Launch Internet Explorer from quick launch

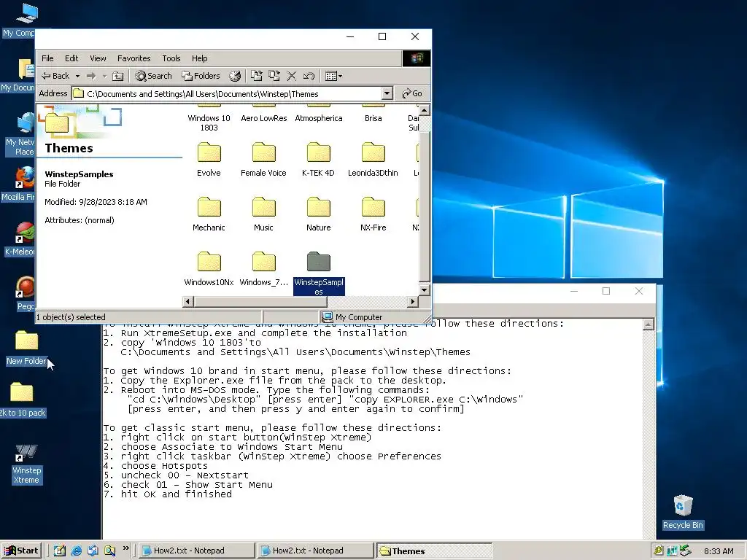[76, 551]
